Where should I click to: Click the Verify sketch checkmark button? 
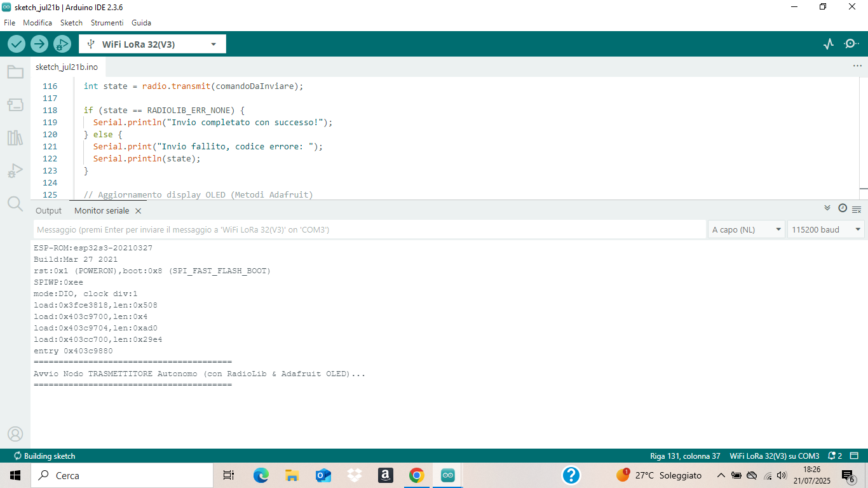click(17, 44)
